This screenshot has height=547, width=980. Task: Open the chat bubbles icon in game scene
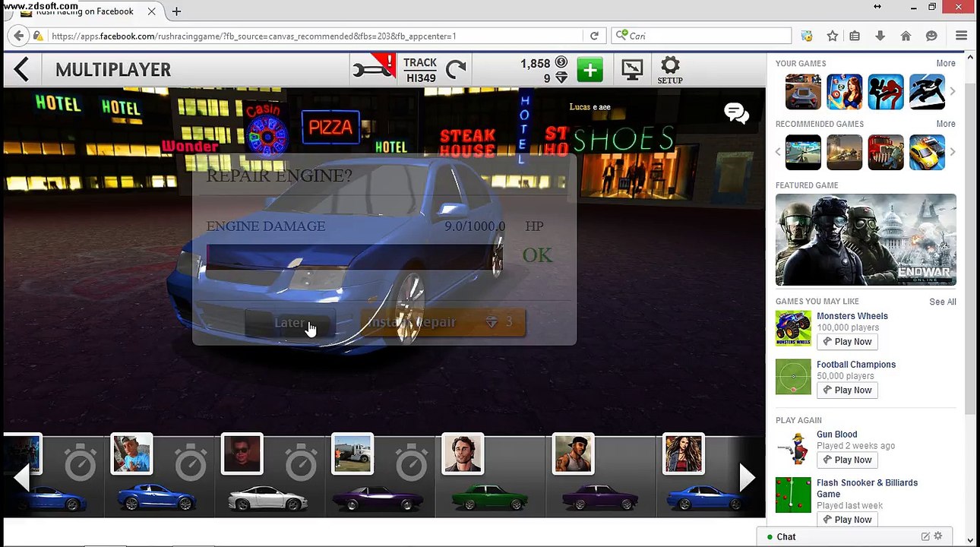click(736, 113)
